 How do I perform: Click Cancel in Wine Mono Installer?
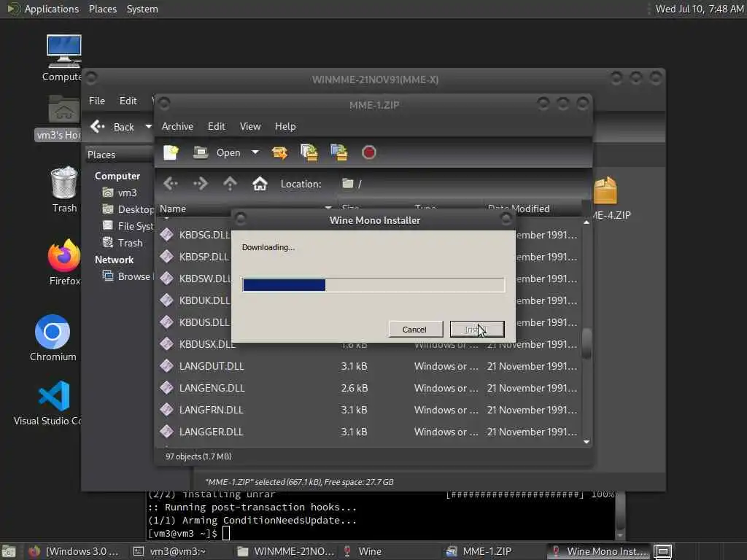414,330
